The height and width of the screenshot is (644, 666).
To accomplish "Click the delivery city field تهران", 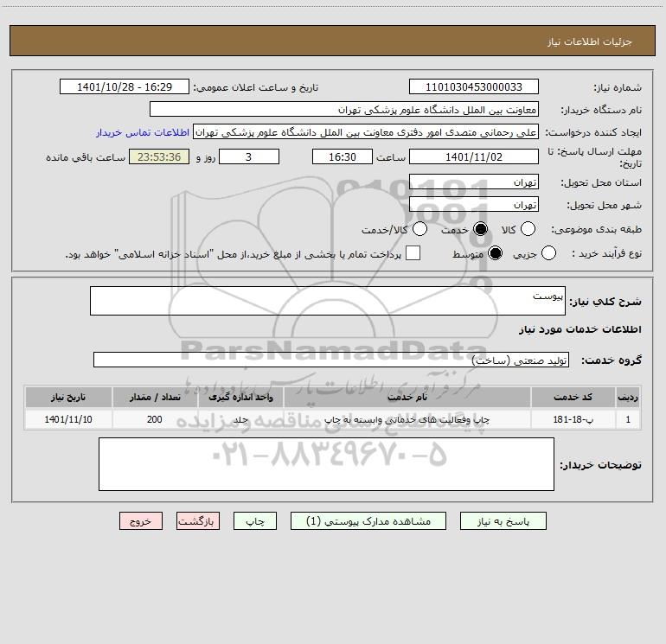I will [x=474, y=204].
